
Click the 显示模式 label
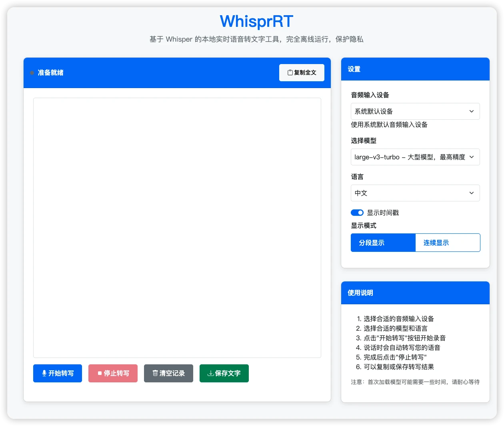coord(364,225)
